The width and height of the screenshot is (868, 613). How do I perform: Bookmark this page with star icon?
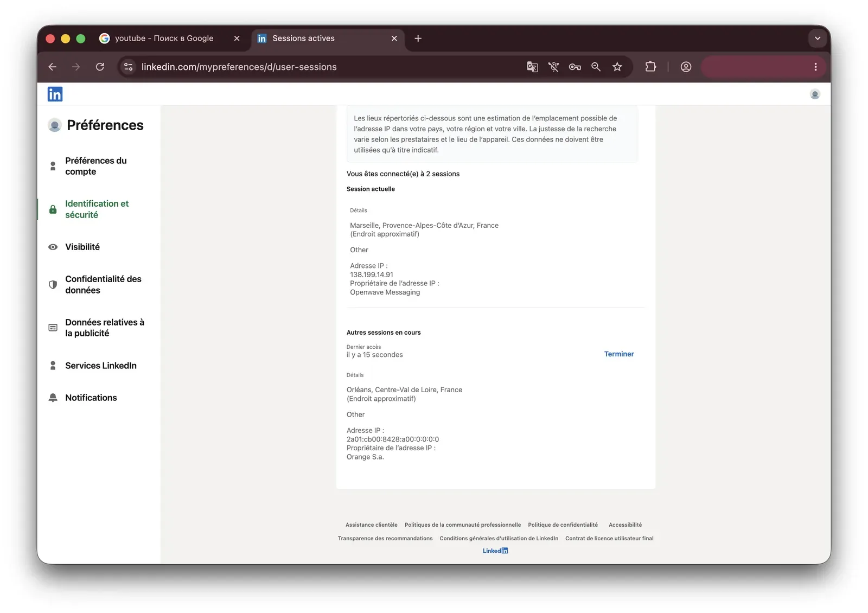(617, 67)
